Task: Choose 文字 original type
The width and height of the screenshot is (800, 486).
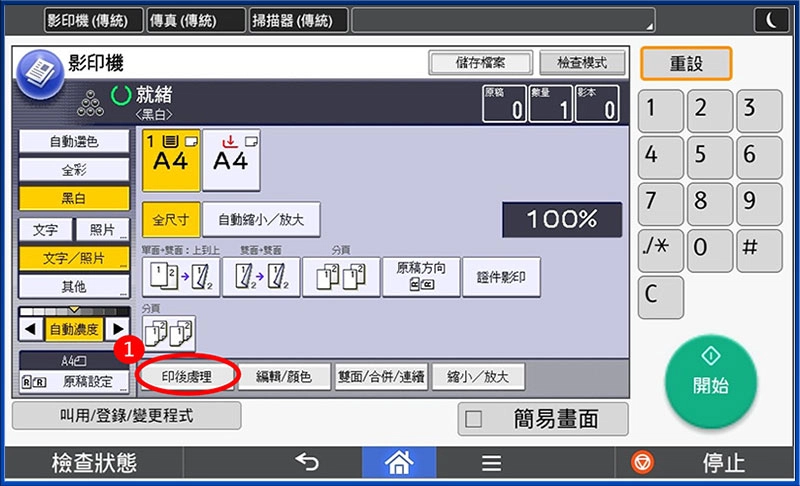Action: coord(45,229)
